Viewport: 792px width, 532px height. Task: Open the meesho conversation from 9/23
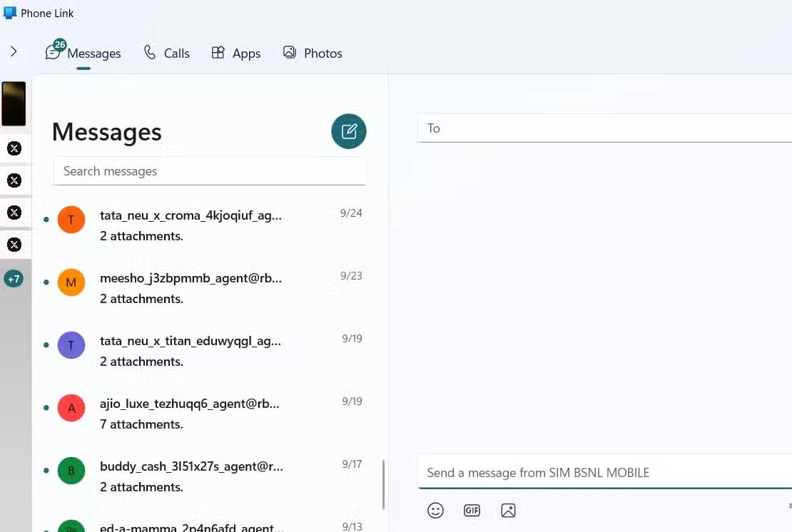pos(207,288)
